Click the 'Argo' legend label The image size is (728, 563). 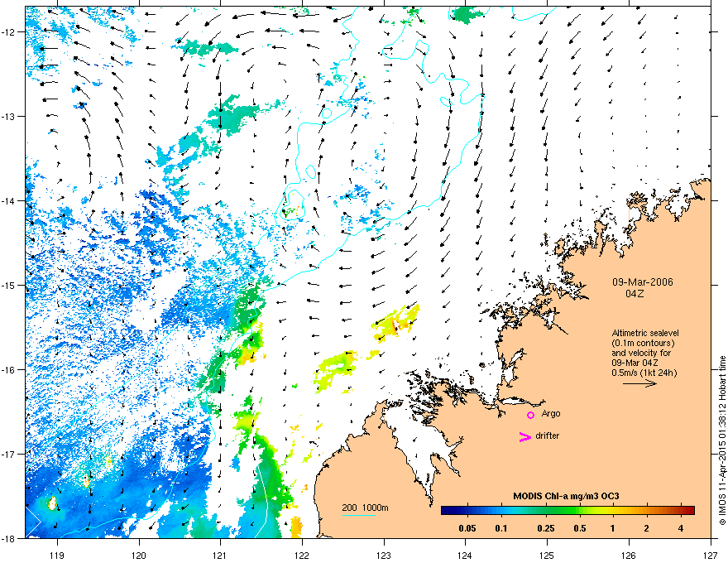tap(551, 413)
